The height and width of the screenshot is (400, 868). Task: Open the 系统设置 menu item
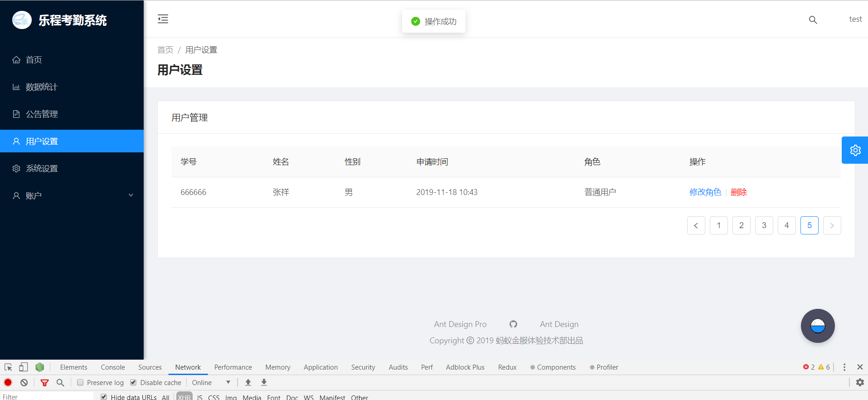pyautogui.click(x=72, y=168)
